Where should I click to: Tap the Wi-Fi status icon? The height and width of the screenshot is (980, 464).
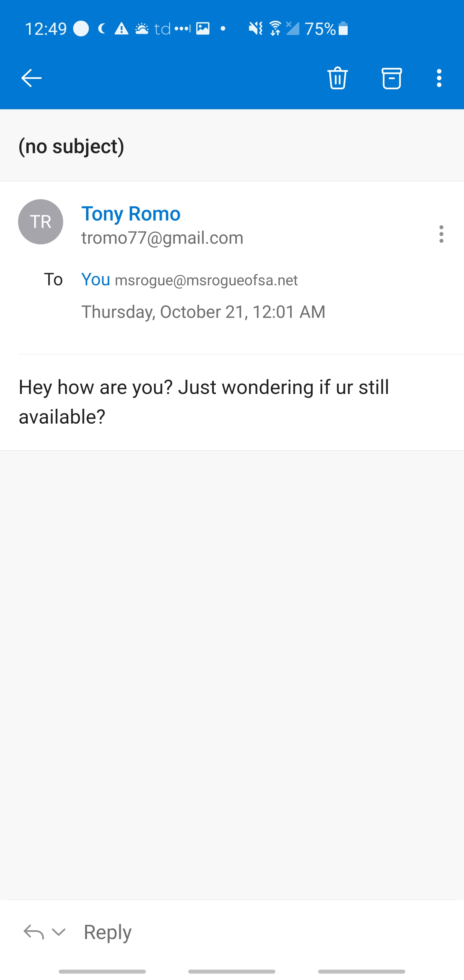(x=275, y=29)
